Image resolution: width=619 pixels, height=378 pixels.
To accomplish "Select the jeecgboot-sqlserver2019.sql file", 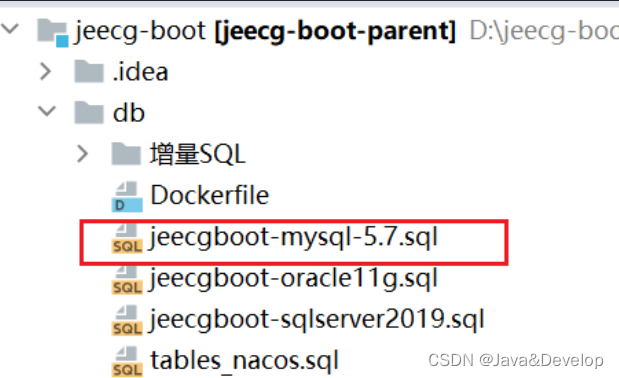I will 317,320.
